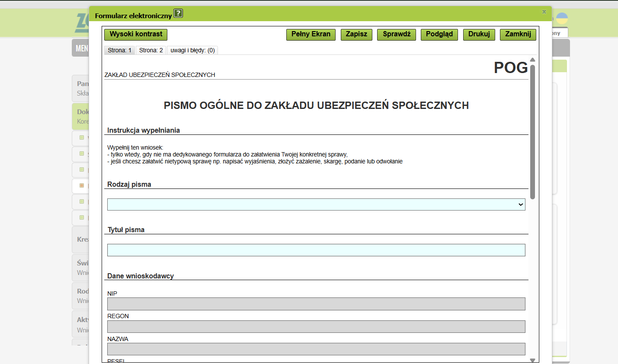This screenshot has height=364, width=618.
Task: Open the Podgląd preview
Action: coord(439,35)
